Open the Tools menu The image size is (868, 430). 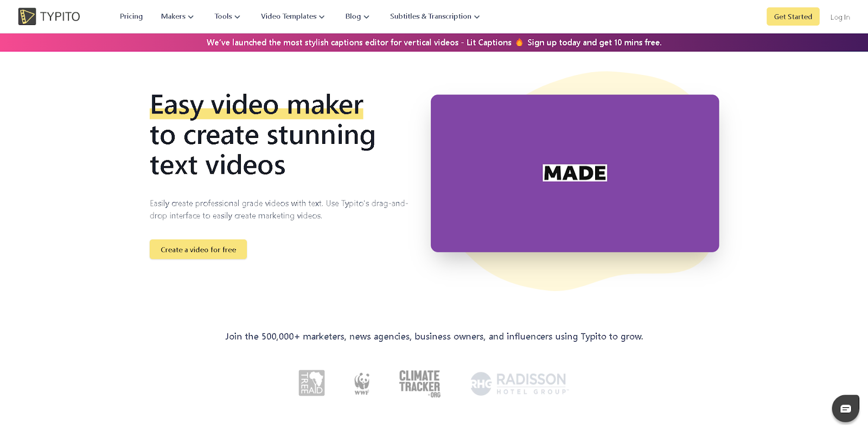point(227,16)
